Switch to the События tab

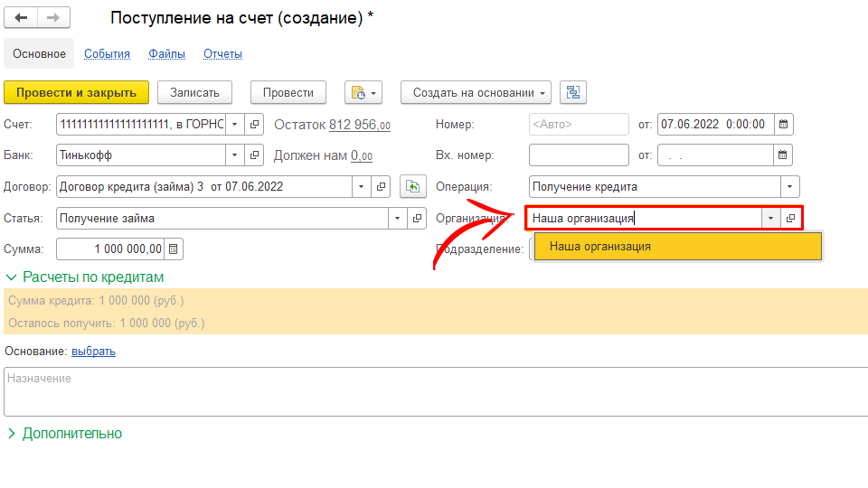107,54
